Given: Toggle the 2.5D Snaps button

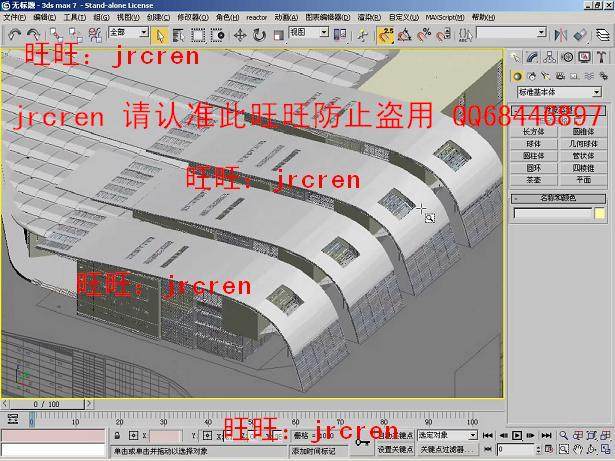Looking at the screenshot, I should click(x=386, y=35).
